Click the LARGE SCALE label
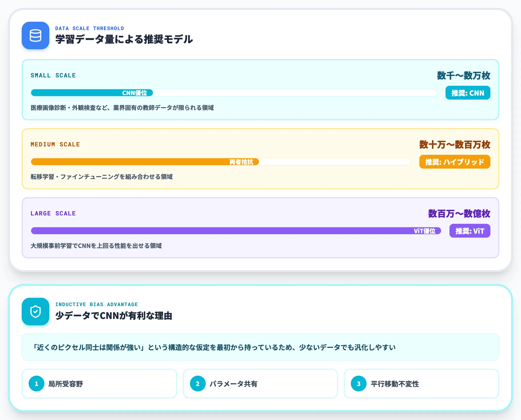Screen dimensions: 521x420 click(53, 213)
